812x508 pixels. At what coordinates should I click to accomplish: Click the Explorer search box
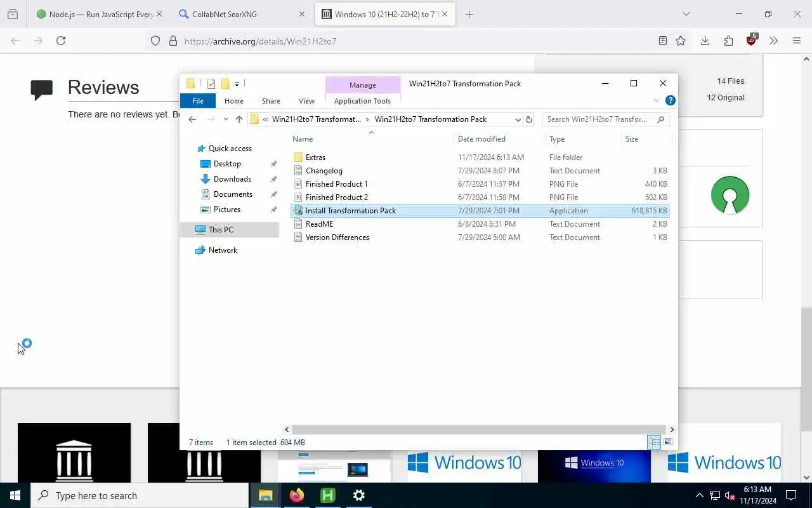pyautogui.click(x=606, y=119)
